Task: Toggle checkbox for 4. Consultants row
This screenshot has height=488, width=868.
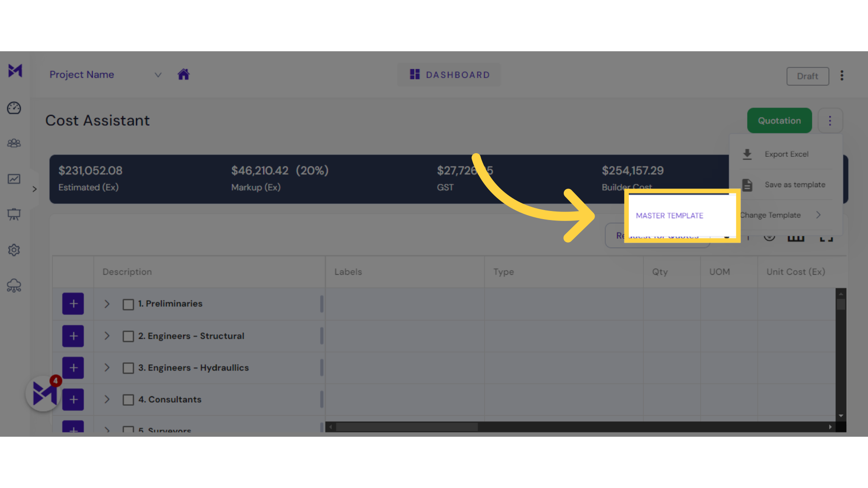Action: 127,399
